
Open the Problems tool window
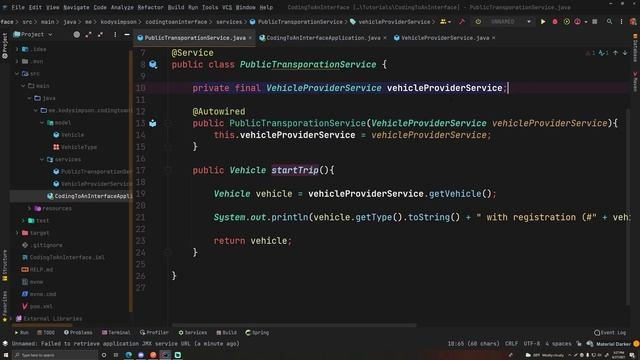[78, 333]
